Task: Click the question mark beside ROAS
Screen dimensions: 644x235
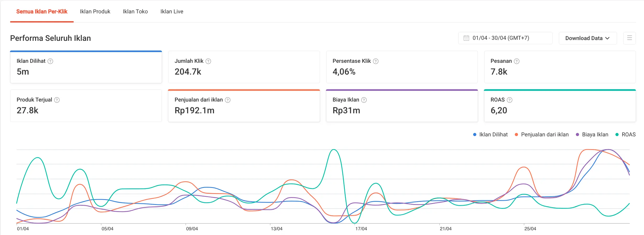Action: coord(510,100)
